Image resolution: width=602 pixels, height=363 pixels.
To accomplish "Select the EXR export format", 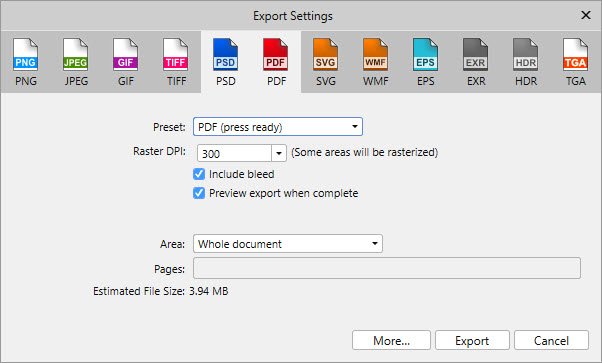I will (x=476, y=61).
